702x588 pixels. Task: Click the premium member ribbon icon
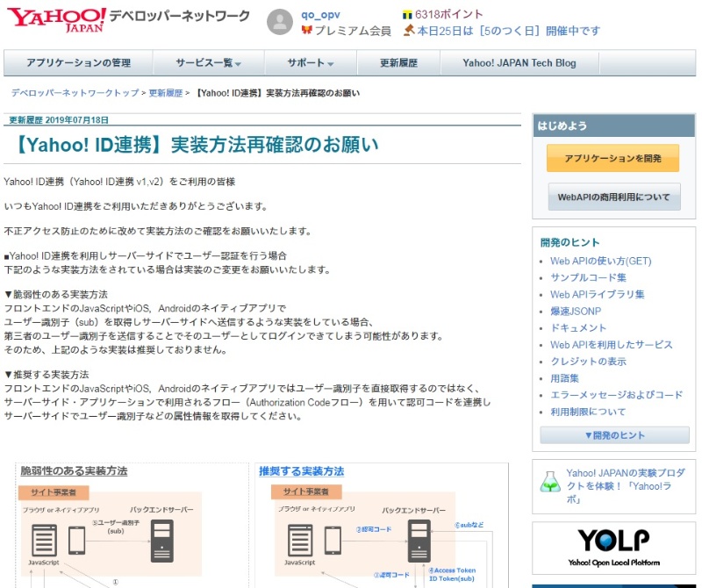[x=307, y=31]
